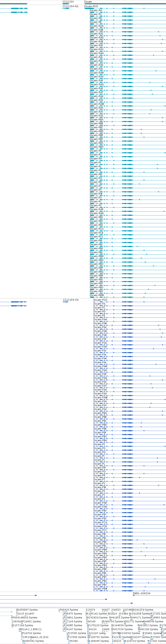The image size is (166, 644).
Task: Select protein label Dscam-PCA
Action: pyautogui.click(x=100, y=522)
